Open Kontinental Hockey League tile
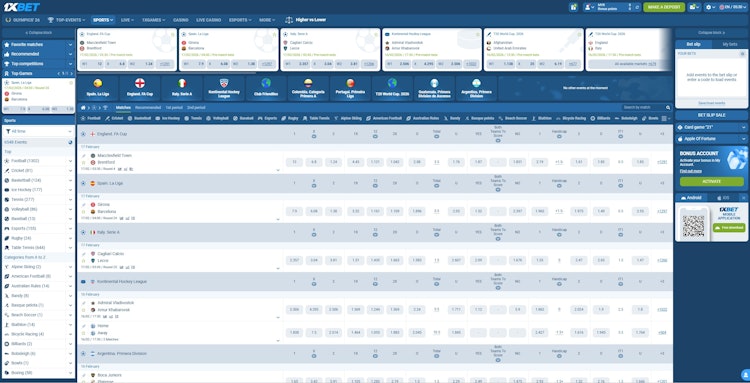Viewport: 750px width, 383px height. pos(224,88)
